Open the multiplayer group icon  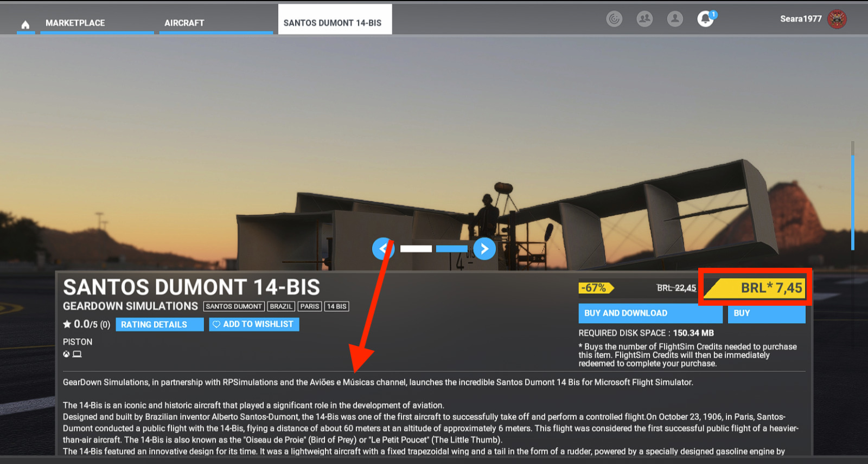[x=644, y=19]
